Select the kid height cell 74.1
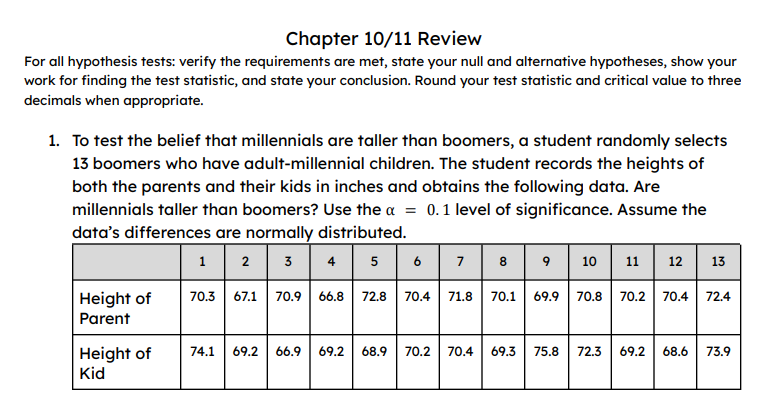 [202, 352]
